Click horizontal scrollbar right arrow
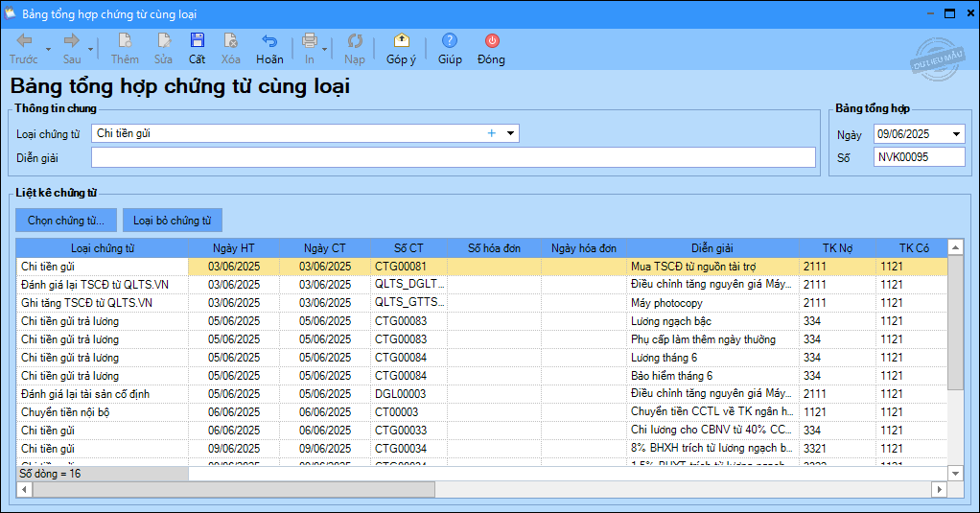 point(940,489)
